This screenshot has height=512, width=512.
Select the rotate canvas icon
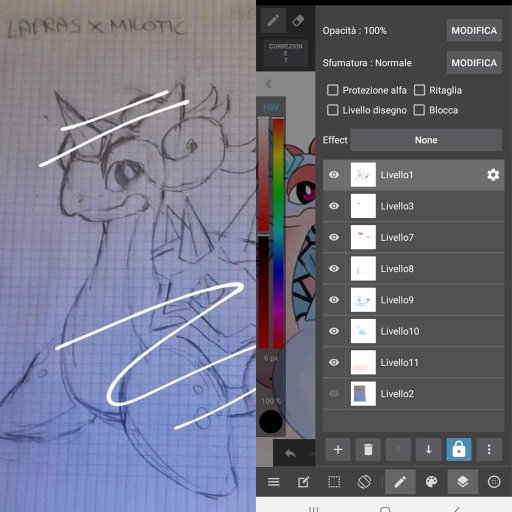point(364,482)
